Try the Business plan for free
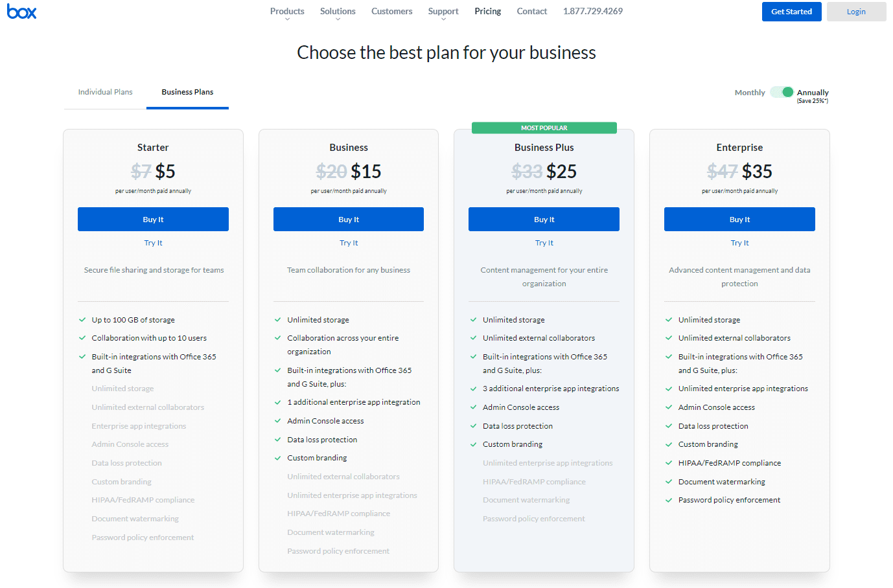This screenshot has width=893, height=588. click(349, 242)
